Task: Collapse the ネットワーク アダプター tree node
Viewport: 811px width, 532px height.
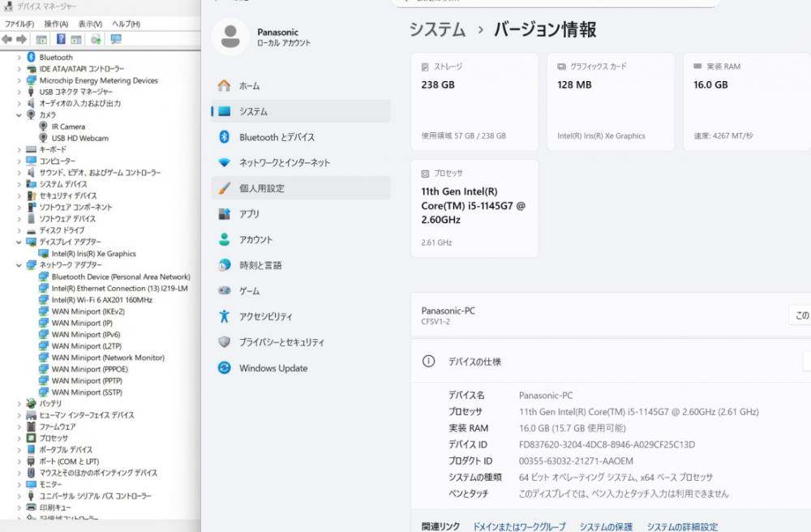Action: point(19,265)
